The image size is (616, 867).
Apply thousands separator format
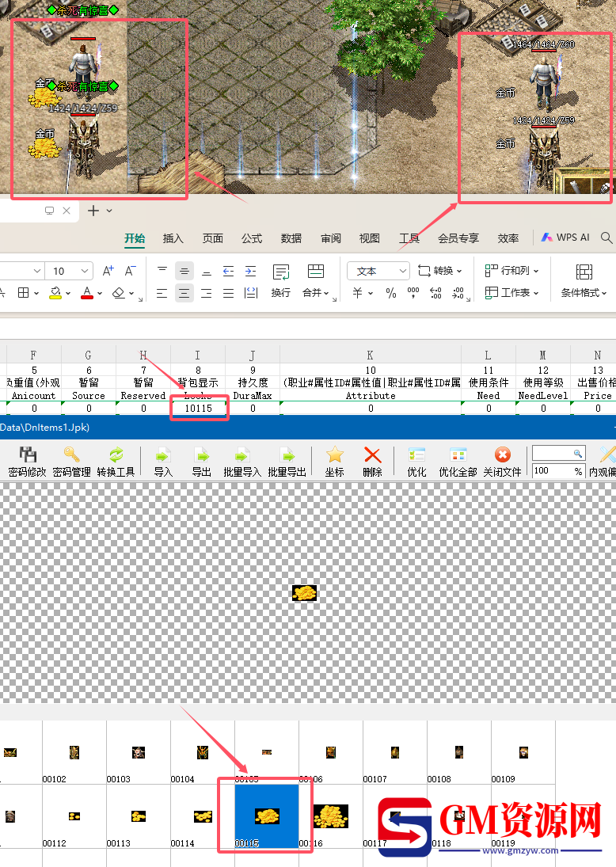tap(413, 293)
